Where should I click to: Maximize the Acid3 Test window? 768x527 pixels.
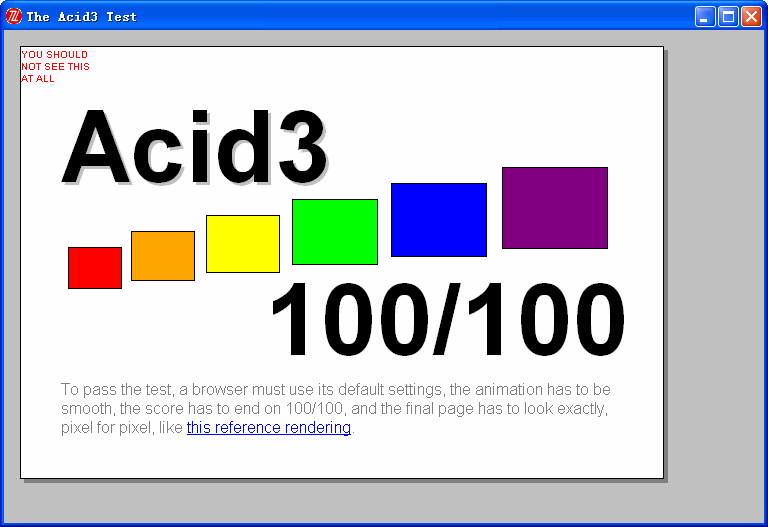(x=728, y=17)
